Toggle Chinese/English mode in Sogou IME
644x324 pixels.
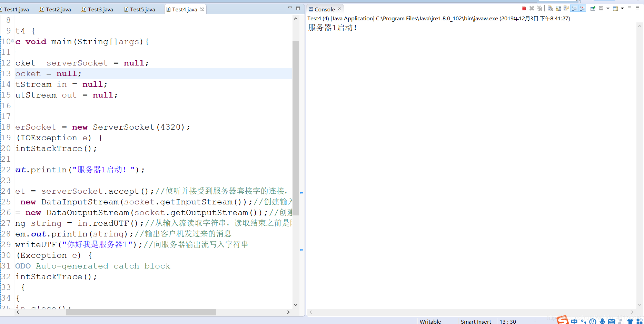click(x=574, y=321)
